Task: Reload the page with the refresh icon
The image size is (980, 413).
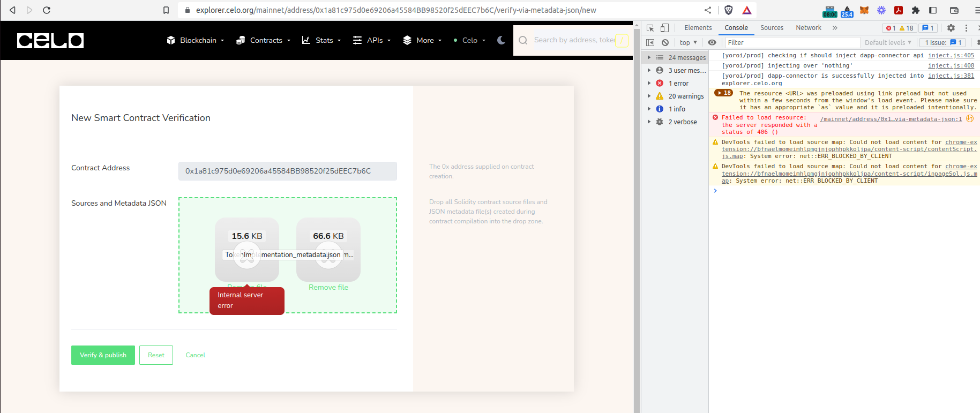Action: tap(47, 10)
